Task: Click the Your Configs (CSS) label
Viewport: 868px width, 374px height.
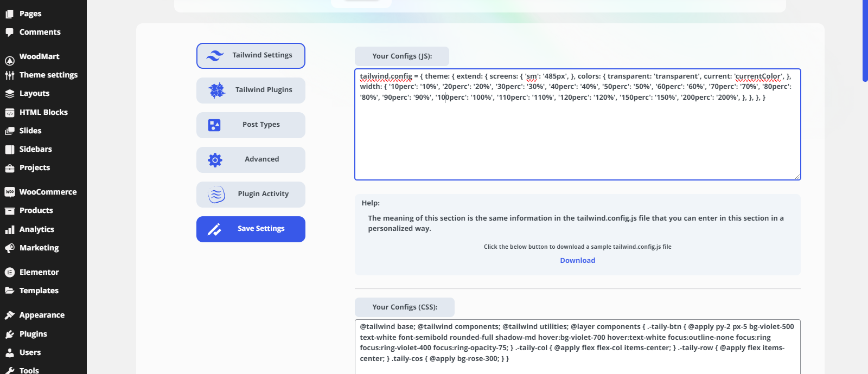Action: point(405,307)
